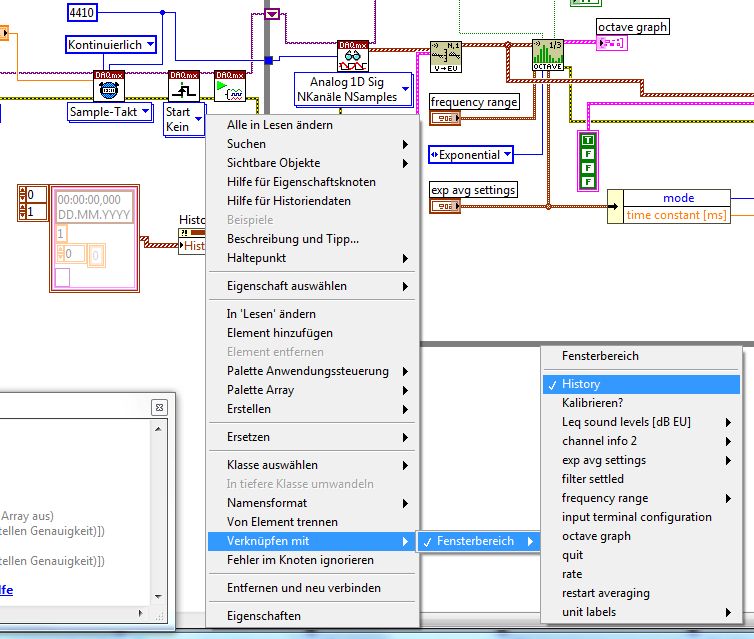Open Eigenschaften from context menu

coord(312,616)
